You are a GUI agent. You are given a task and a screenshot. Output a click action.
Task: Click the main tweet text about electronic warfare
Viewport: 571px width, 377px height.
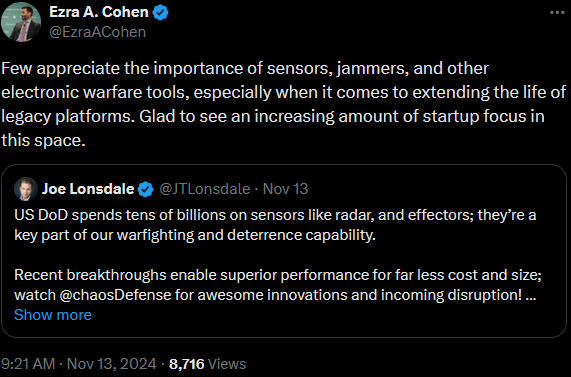coord(284,104)
